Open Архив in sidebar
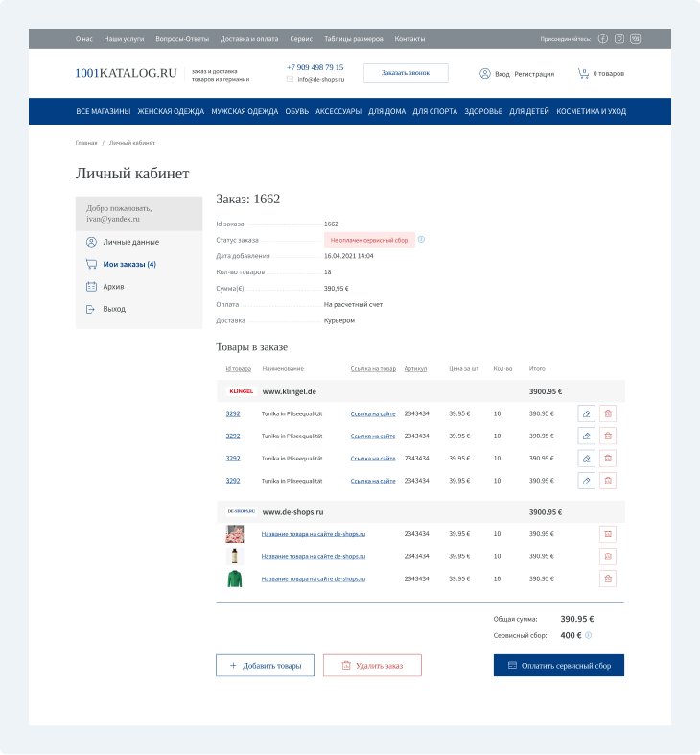700x755 pixels. coord(113,287)
